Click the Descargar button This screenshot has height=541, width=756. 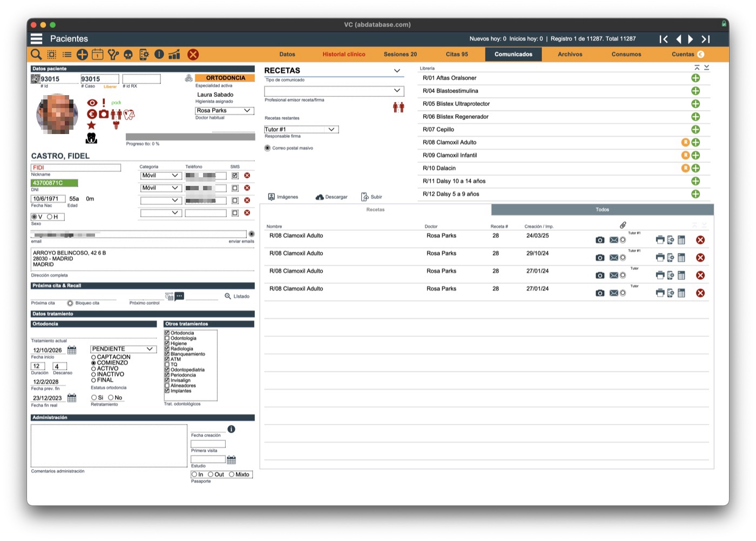(332, 197)
